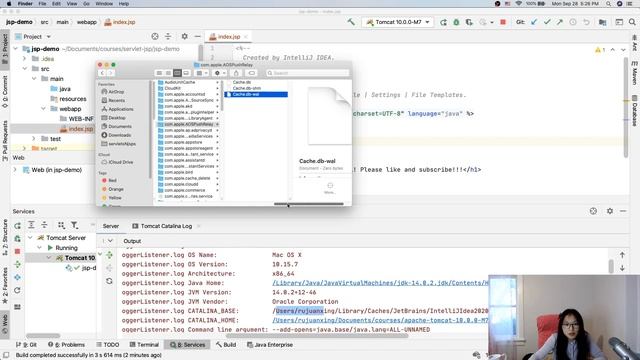The height and width of the screenshot is (360, 640).
Task: Click the green Debug bug icon
Action: tap(456, 22)
